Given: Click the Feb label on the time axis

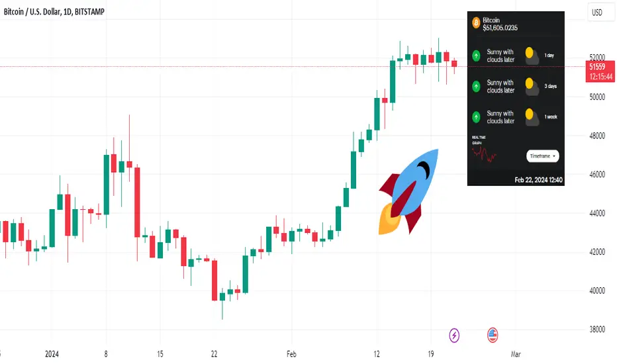Looking at the screenshot, I should click(x=291, y=354).
